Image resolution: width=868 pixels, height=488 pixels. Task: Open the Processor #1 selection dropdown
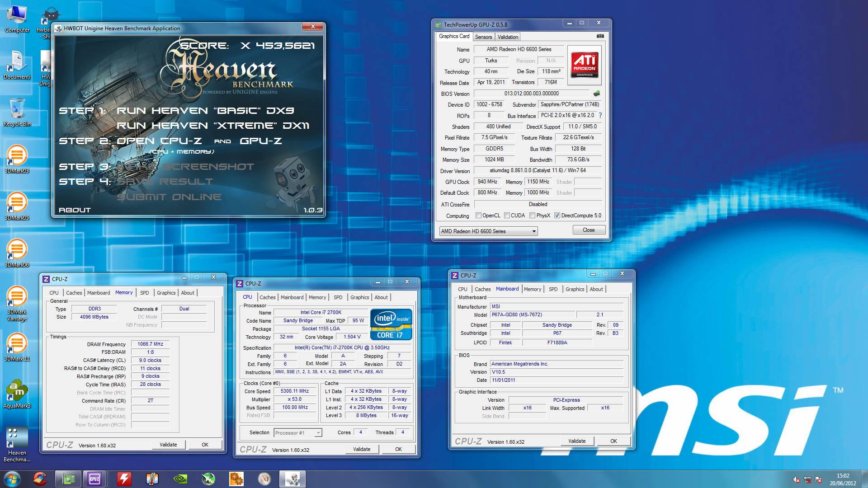coord(298,433)
